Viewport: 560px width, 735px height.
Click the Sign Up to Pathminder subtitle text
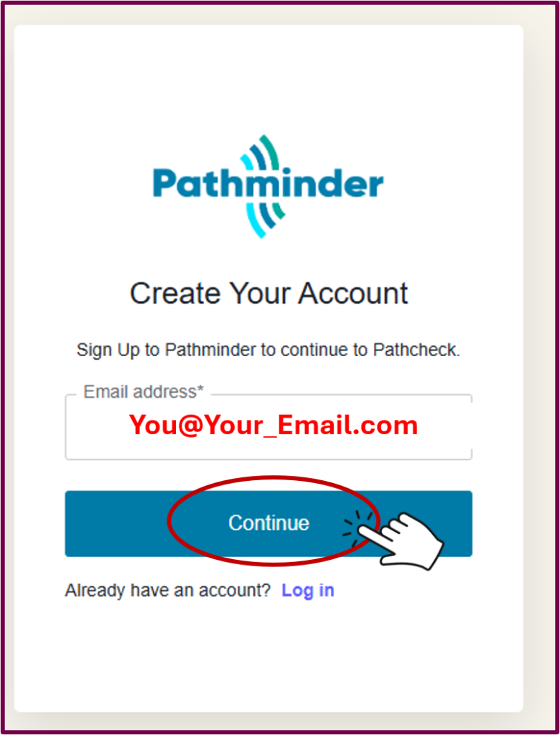(269, 350)
